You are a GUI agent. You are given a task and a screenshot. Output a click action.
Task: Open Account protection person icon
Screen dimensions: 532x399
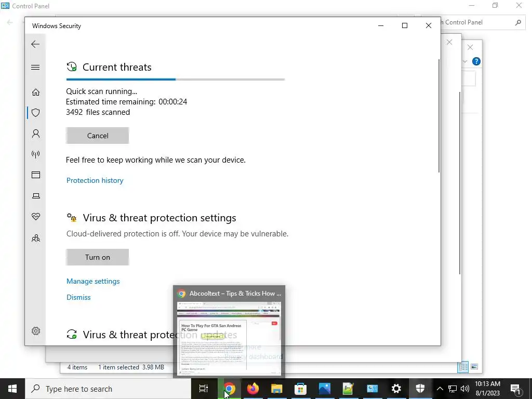(x=36, y=134)
